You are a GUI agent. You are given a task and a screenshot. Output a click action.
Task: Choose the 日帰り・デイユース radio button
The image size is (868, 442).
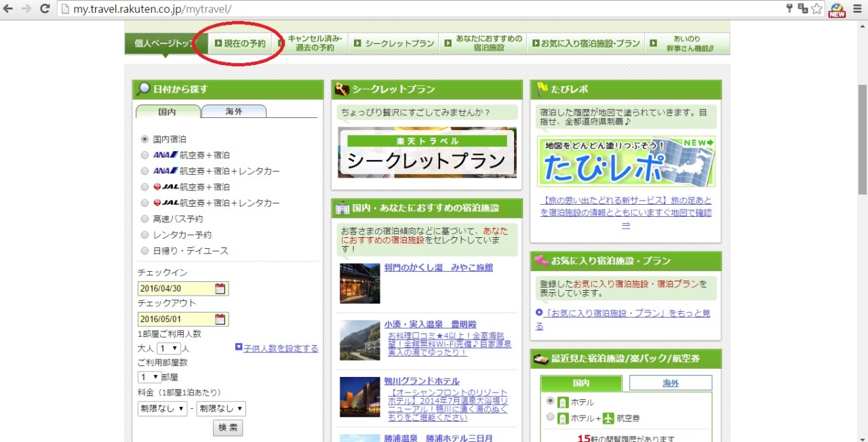pyautogui.click(x=144, y=251)
